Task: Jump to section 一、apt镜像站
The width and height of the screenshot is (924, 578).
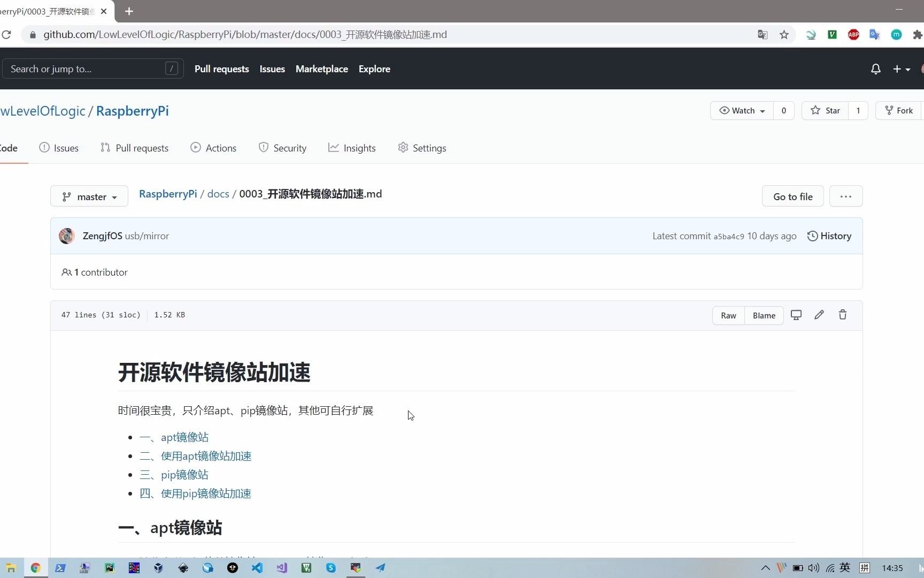Action: pos(174,437)
